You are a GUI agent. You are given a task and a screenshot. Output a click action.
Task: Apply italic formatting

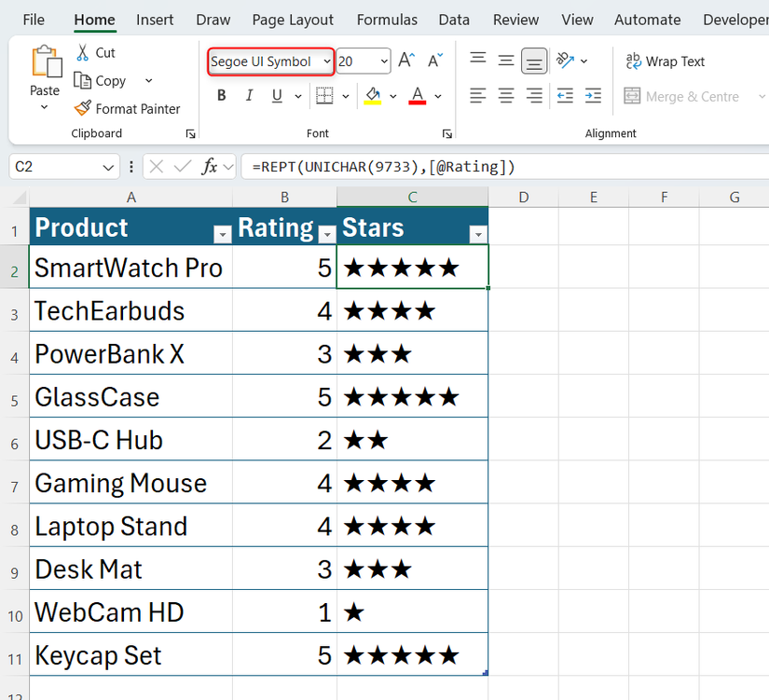tap(248, 95)
